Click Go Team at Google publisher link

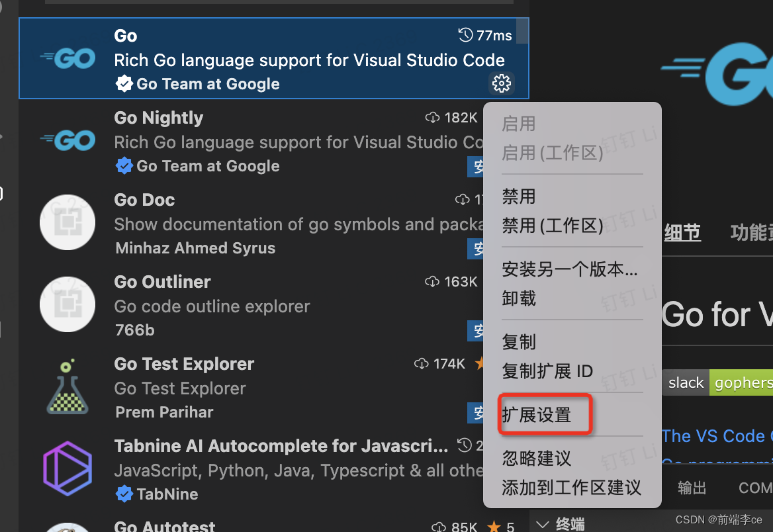tap(208, 84)
